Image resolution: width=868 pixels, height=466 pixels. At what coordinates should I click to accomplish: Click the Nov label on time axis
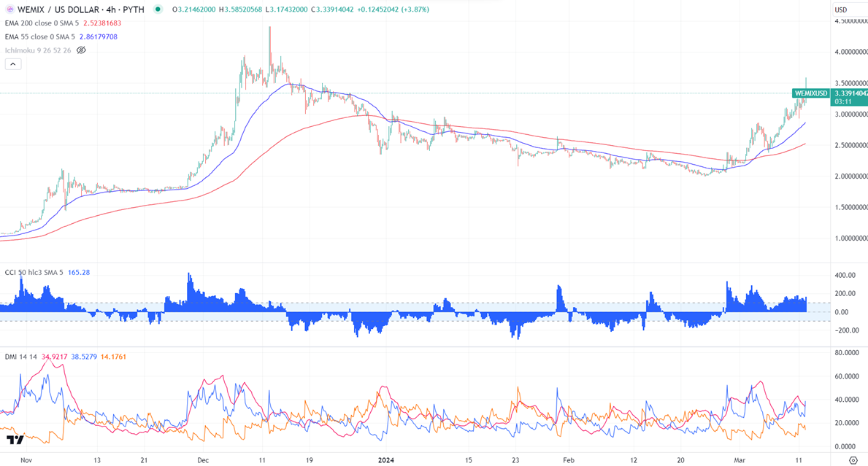pyautogui.click(x=26, y=460)
